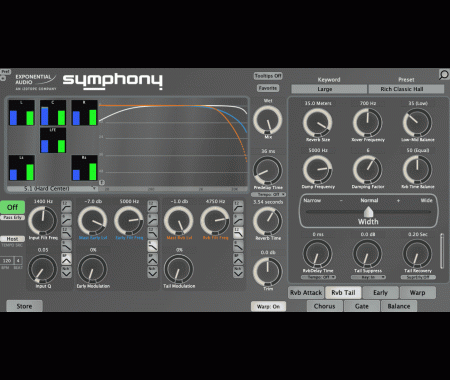Viewport: 450px width, 380px height.
Task: Switch to the Early tab
Action: 380,293
